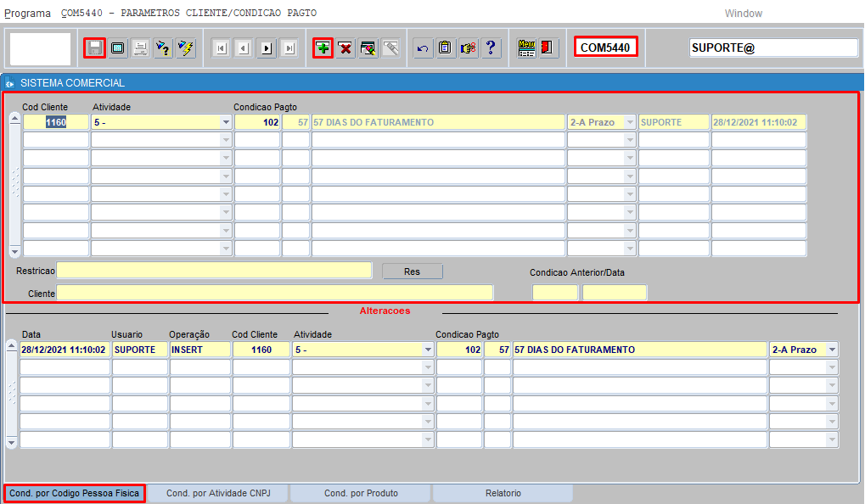Go to last record arrow

289,48
